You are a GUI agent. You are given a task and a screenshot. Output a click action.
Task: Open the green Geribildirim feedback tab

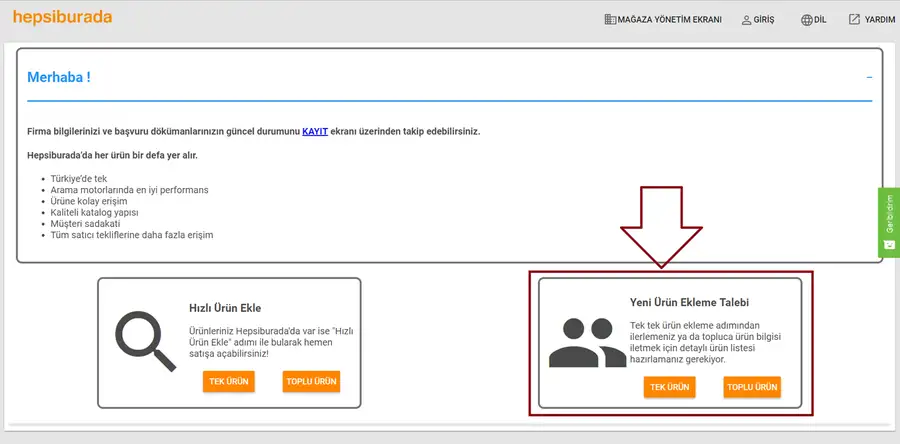(x=889, y=222)
